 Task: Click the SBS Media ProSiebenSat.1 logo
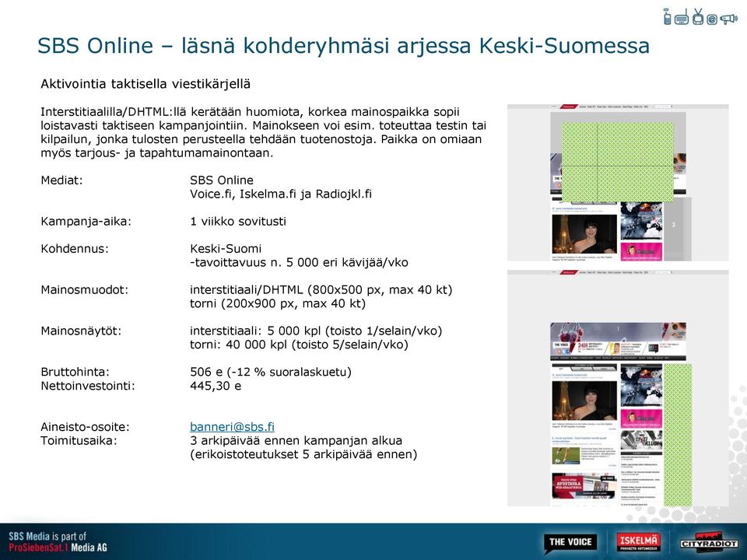[58, 542]
